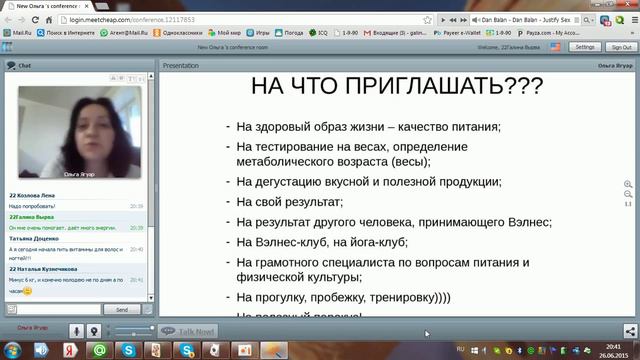Skip to the previous track in the toolbar player
Screen dimensions: 640x360
[x=453, y=20]
